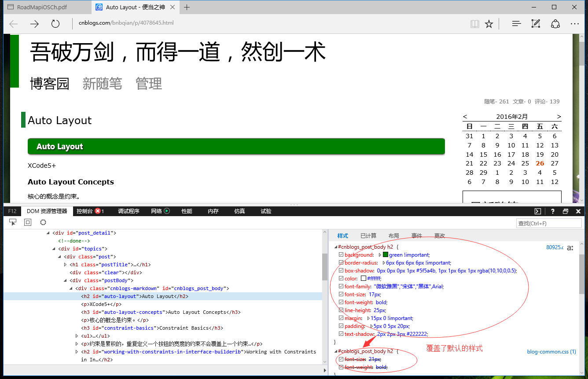Screen dimensions: 588x379
Task: Expand the margin shorthand values
Action: pos(368,318)
